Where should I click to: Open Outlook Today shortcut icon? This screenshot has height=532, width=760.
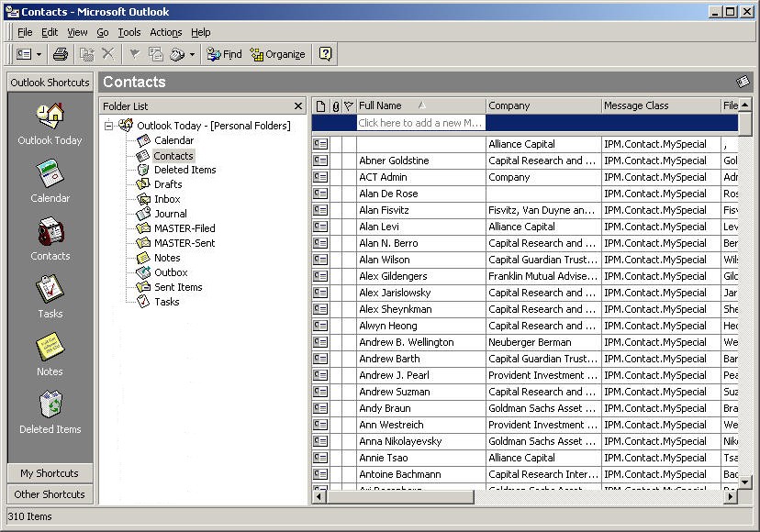tap(50, 116)
